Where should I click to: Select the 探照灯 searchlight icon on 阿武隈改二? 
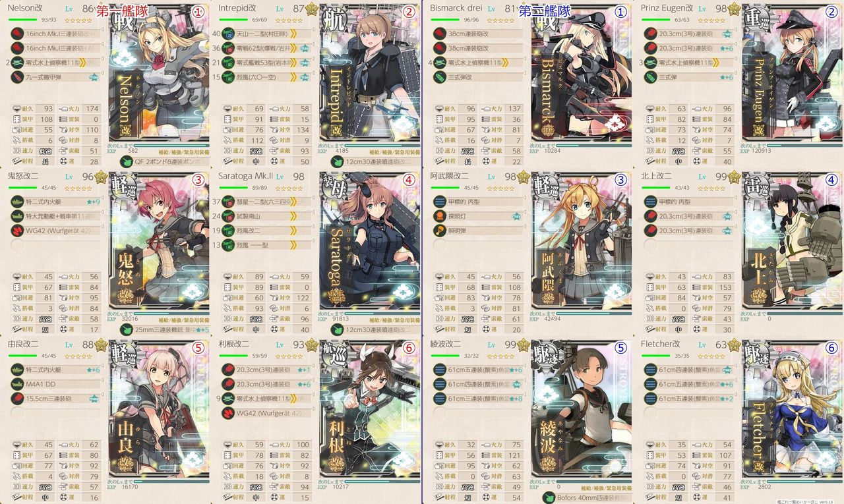(440, 215)
